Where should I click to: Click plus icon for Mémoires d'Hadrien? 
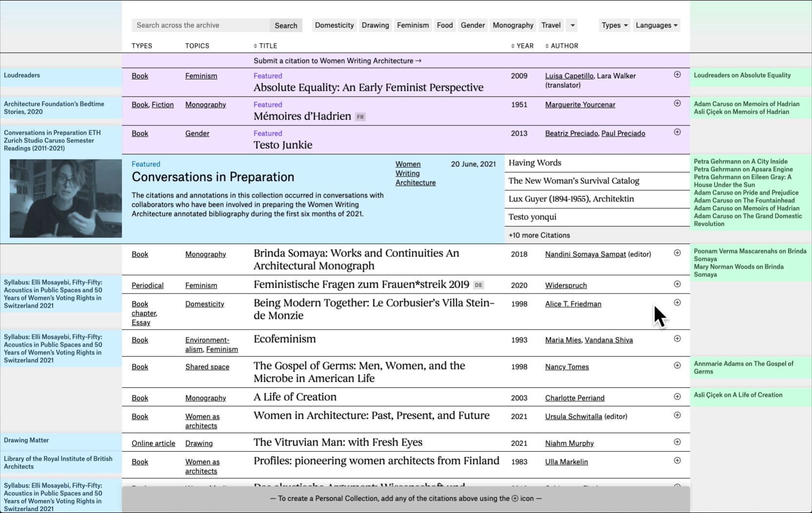(677, 103)
